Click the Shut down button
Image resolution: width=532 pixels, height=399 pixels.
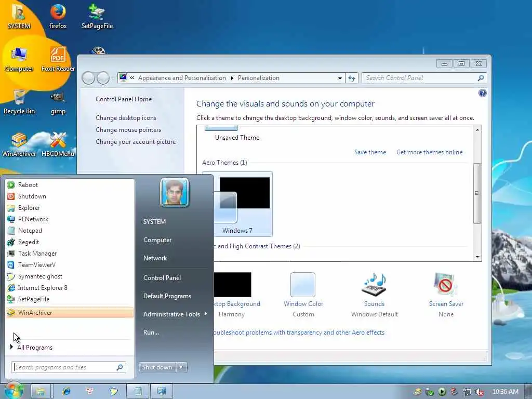(157, 367)
